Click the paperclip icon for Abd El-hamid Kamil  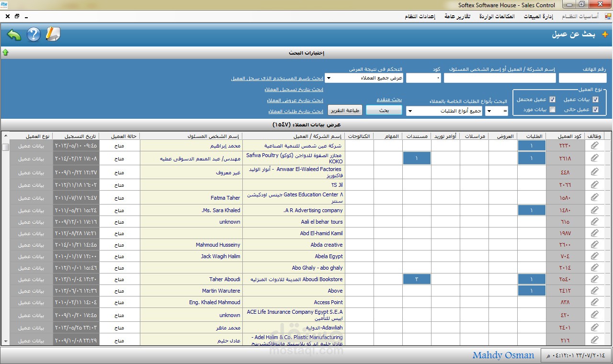(594, 233)
